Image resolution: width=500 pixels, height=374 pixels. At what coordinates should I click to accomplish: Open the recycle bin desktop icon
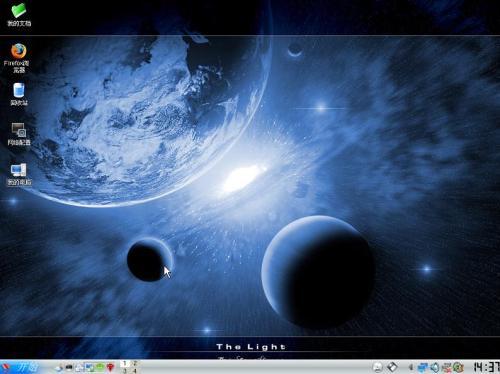pos(19,90)
